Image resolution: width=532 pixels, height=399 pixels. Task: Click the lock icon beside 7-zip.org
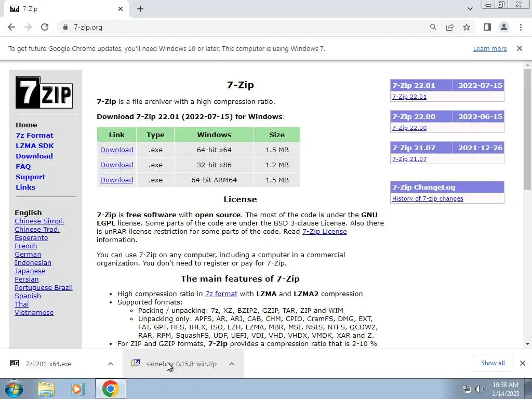[x=65, y=27]
